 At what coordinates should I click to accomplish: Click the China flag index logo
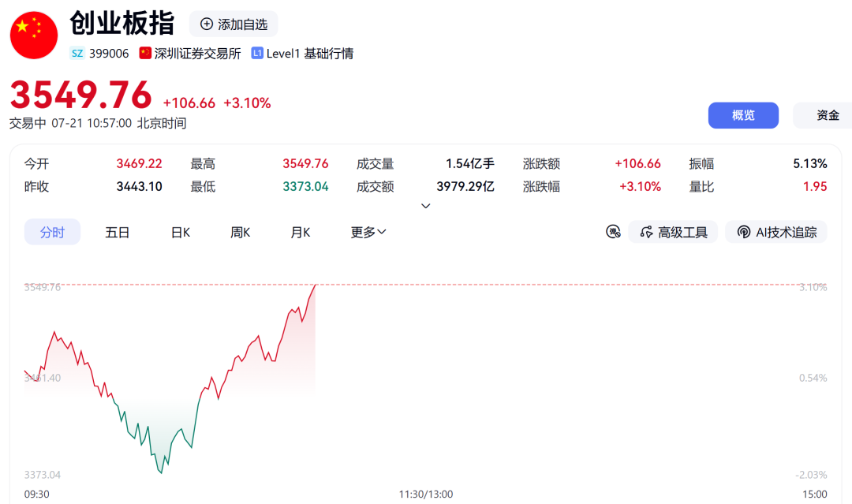pyautogui.click(x=34, y=35)
